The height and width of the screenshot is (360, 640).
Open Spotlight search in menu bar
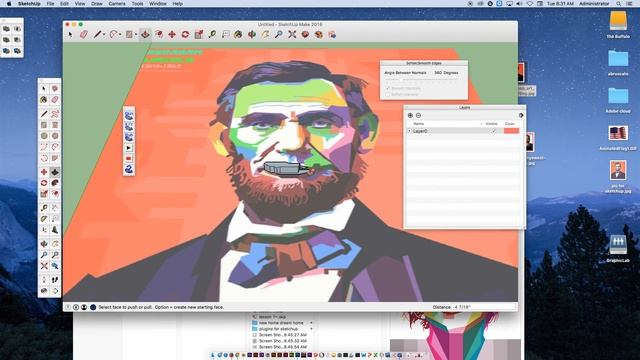click(619, 4)
